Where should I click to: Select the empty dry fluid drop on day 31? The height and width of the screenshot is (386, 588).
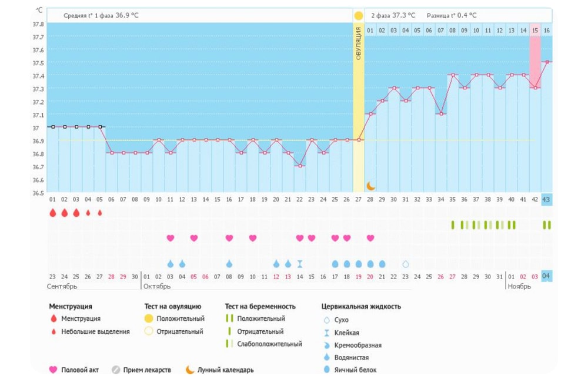point(405,264)
